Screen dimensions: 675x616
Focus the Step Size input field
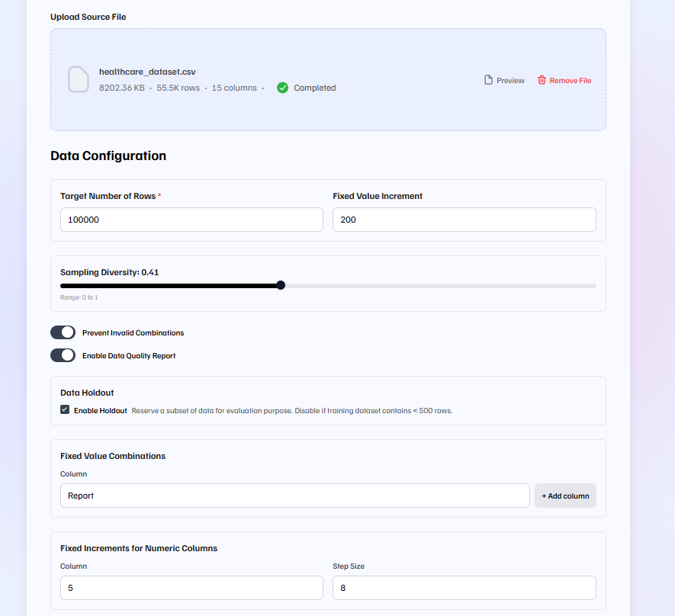point(464,588)
